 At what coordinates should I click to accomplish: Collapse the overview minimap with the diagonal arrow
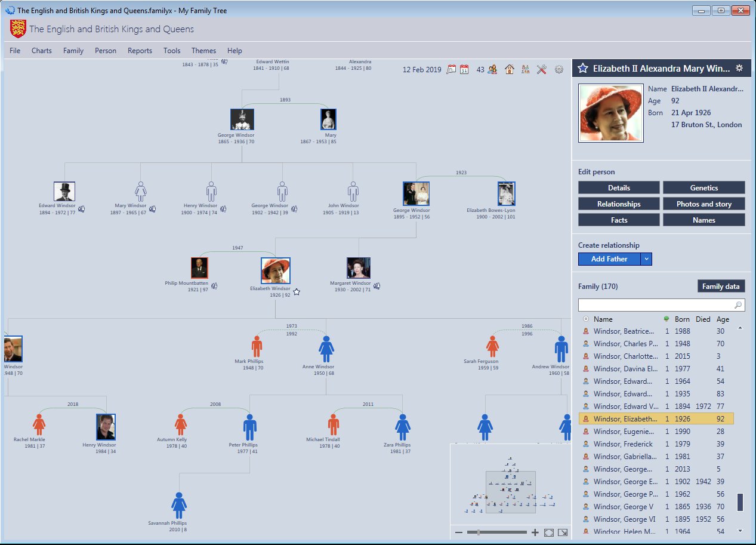pos(562,532)
